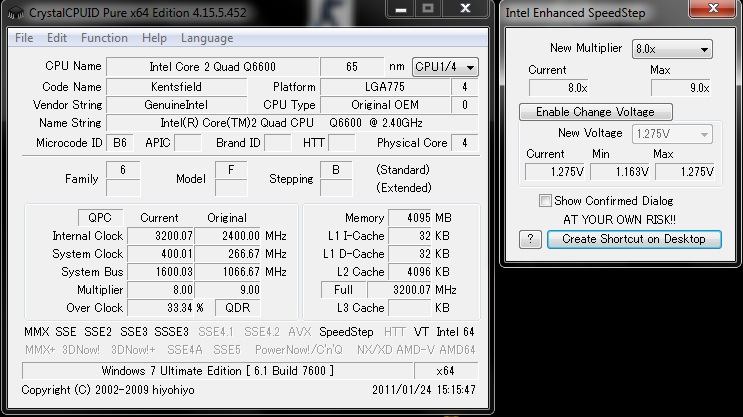Click the Internal Clock original value 2400.00
Image resolution: width=743 pixels, height=417 pixels.
[228, 236]
